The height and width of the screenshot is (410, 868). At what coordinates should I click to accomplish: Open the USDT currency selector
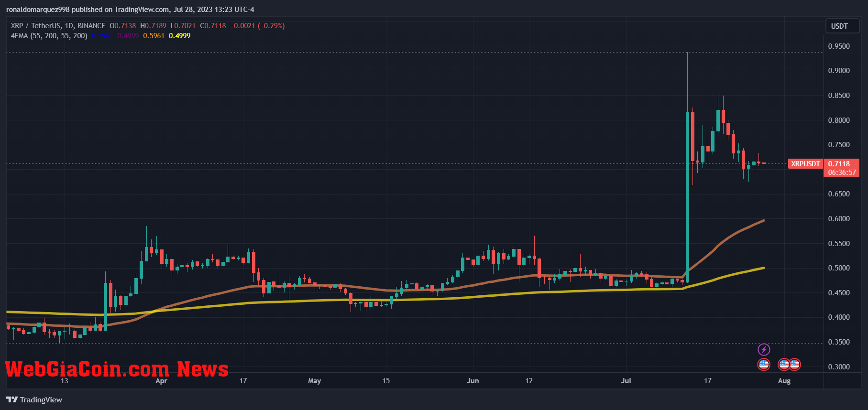tap(842, 26)
